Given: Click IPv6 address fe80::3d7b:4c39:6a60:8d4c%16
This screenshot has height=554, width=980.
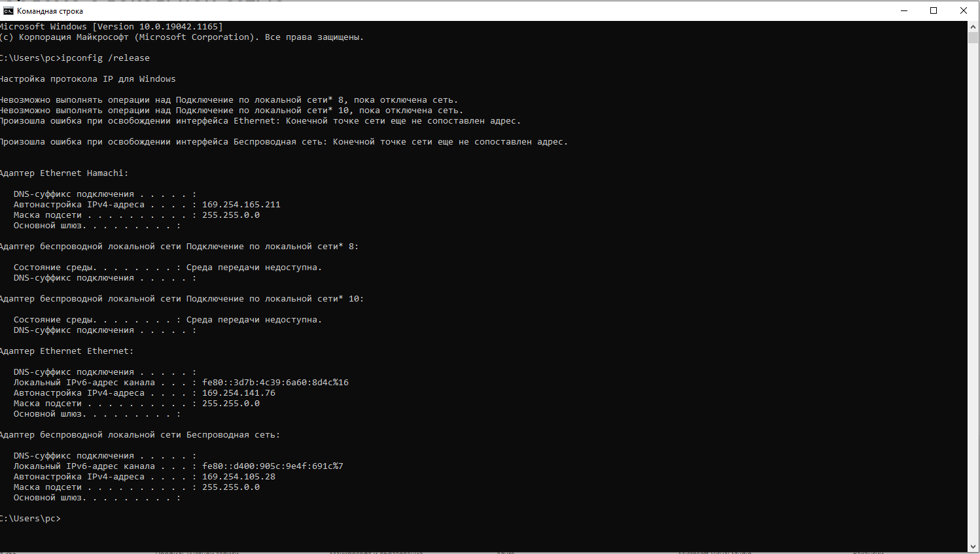Looking at the screenshot, I should (275, 383).
